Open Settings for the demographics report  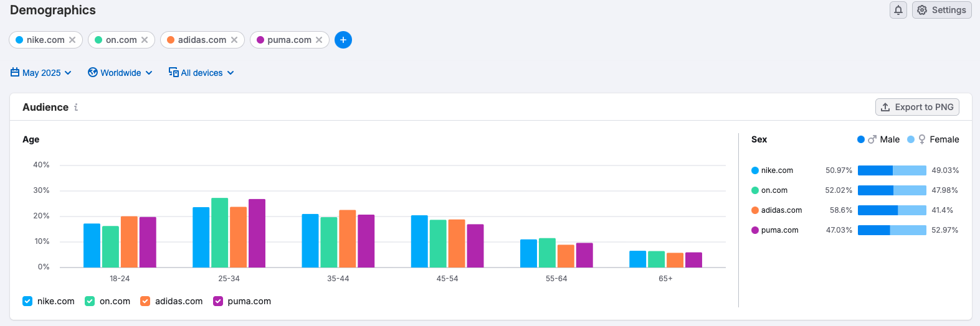coord(941,10)
